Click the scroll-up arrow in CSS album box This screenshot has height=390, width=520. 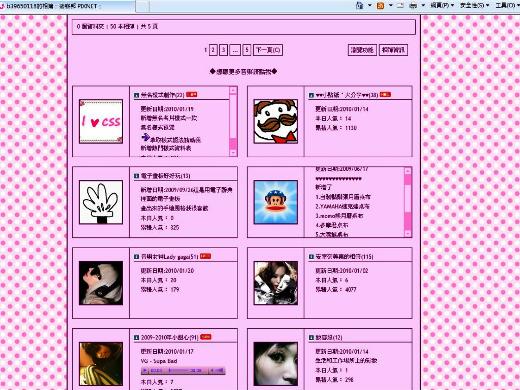point(233,90)
